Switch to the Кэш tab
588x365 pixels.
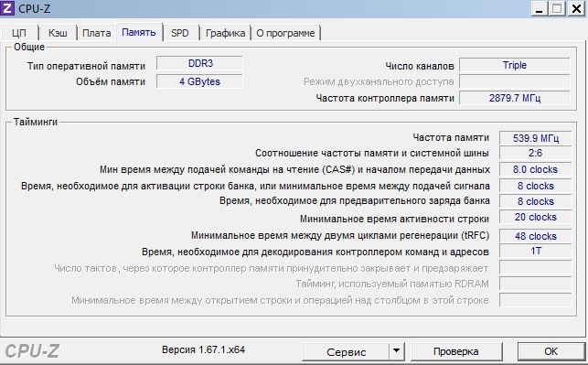point(58,33)
